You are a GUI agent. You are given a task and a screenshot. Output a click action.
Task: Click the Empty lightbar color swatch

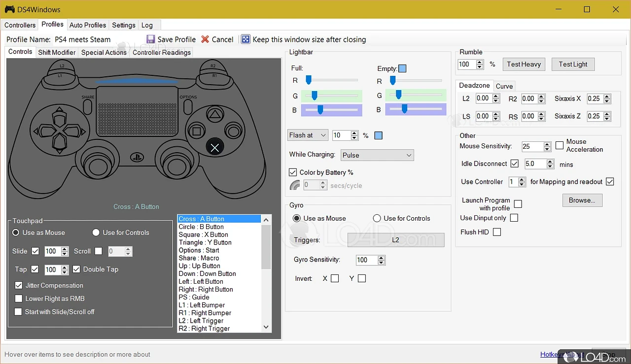(402, 68)
